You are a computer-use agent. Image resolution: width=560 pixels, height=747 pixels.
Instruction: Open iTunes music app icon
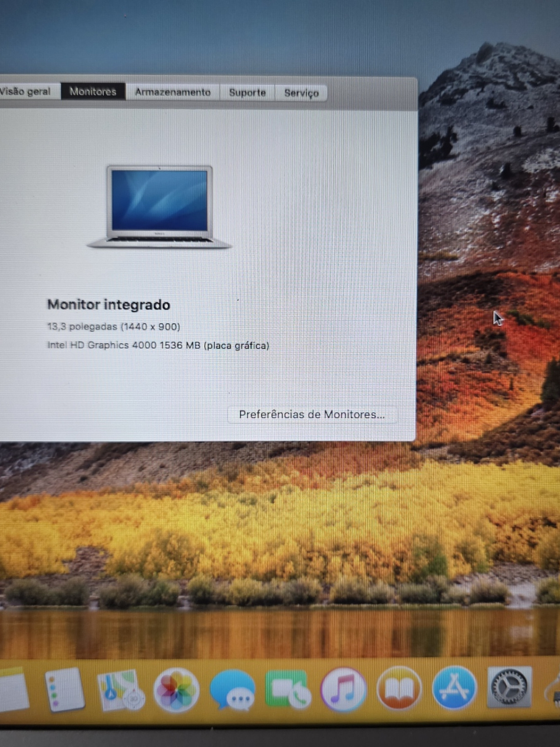coord(343,690)
